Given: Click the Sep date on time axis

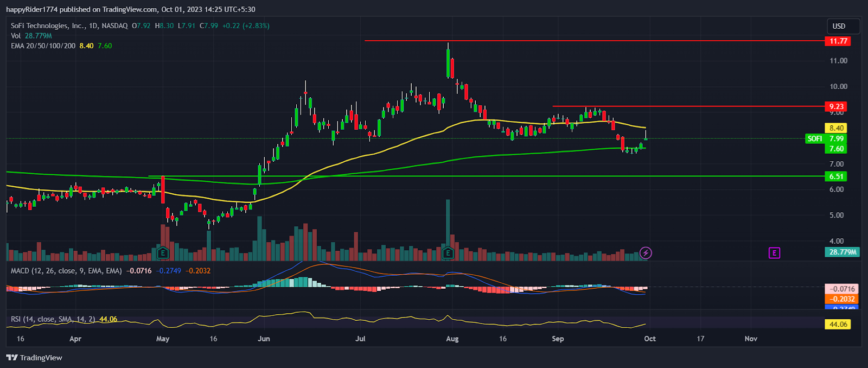Looking at the screenshot, I should (x=558, y=339).
